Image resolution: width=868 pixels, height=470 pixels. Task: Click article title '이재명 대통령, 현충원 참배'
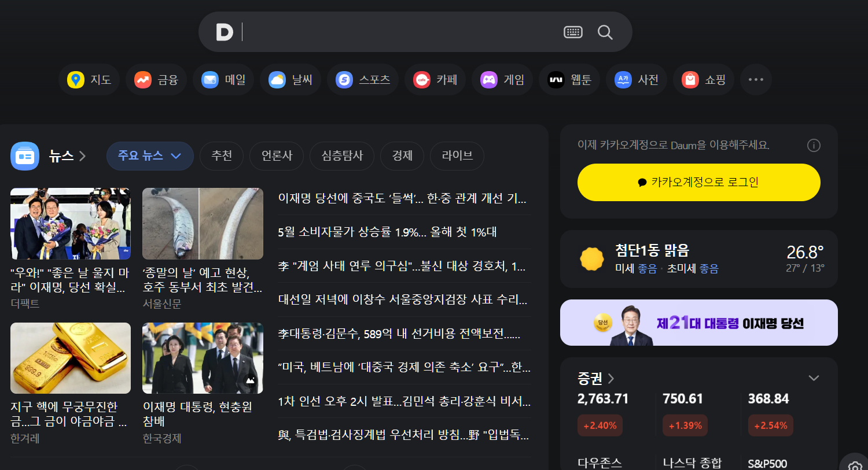197,414
